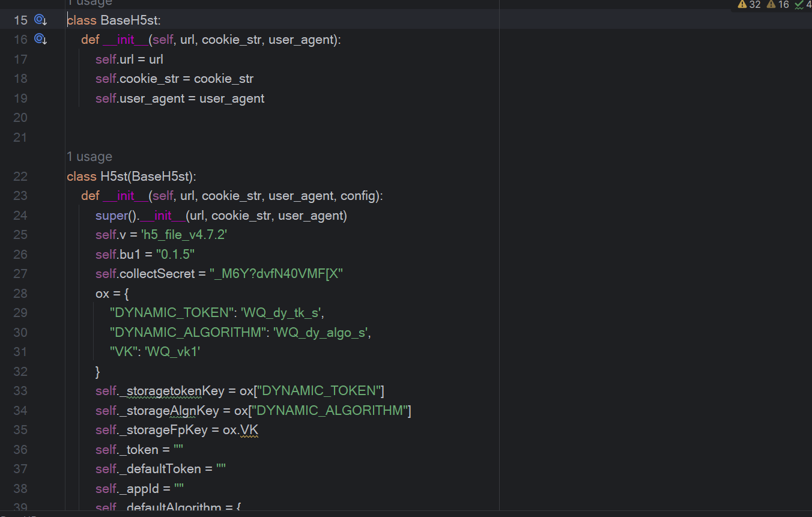Click line number 19 in the gutter
This screenshot has width=812, height=517.
click(20, 98)
